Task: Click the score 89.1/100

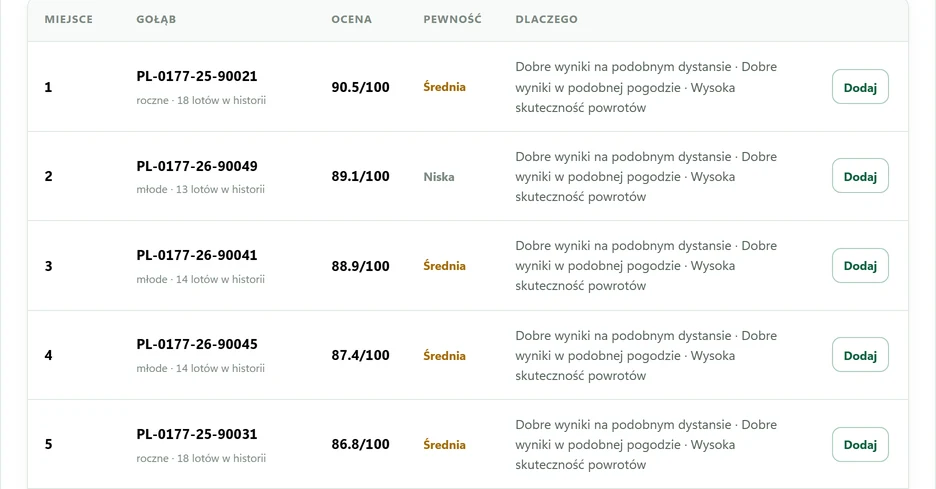Action: [361, 176]
